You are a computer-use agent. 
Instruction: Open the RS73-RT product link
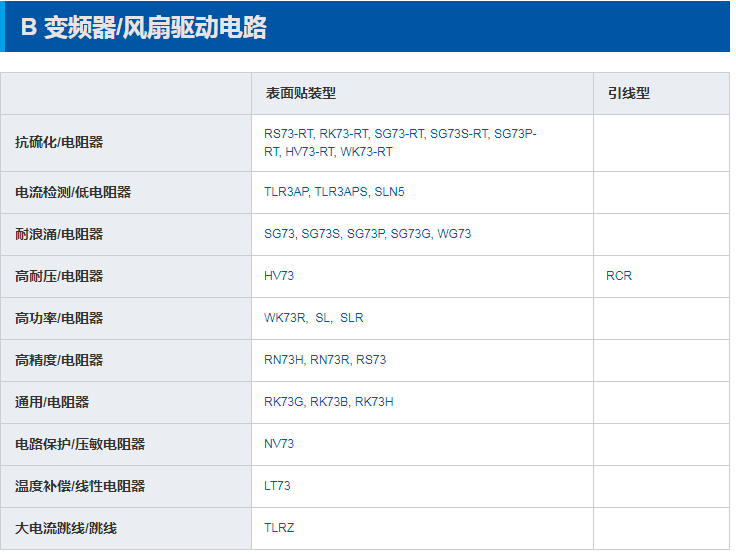point(288,134)
